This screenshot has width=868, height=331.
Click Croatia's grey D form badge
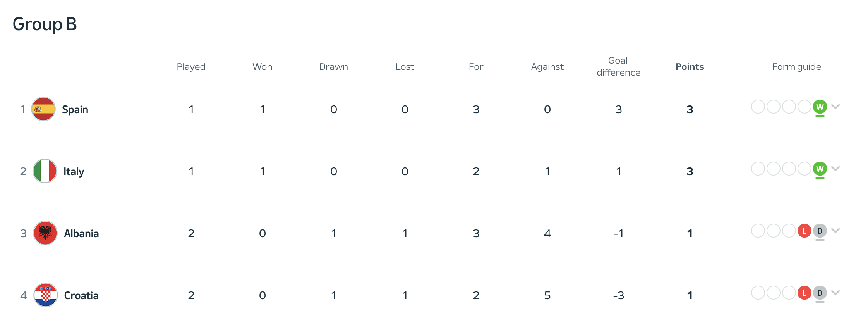tap(820, 293)
